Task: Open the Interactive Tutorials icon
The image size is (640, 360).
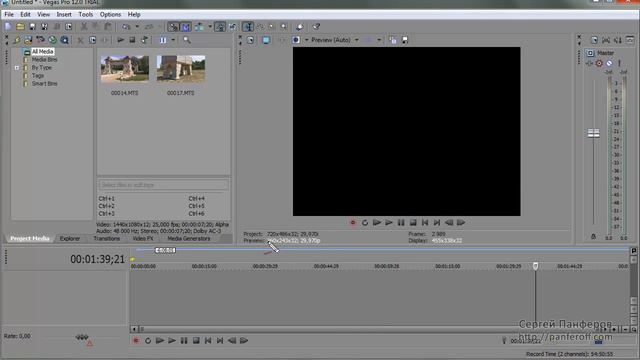Action: (x=300, y=27)
